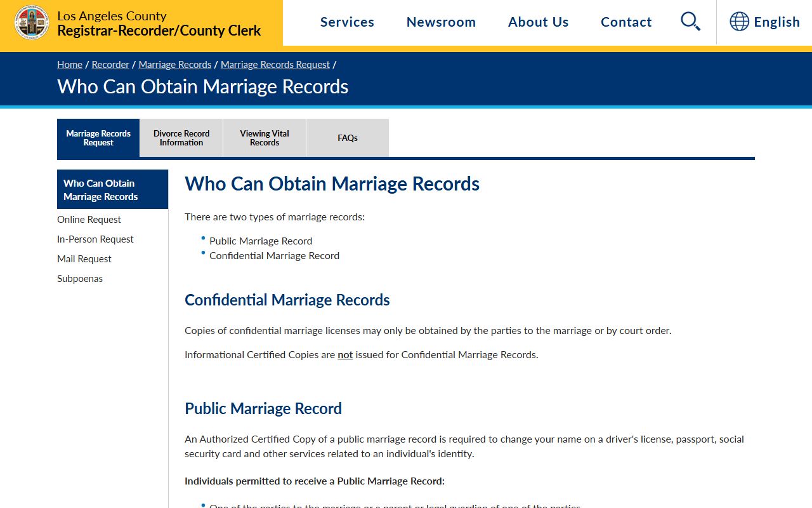
Task: Open In-Person Request in the sidebar
Action: pyautogui.click(x=95, y=239)
